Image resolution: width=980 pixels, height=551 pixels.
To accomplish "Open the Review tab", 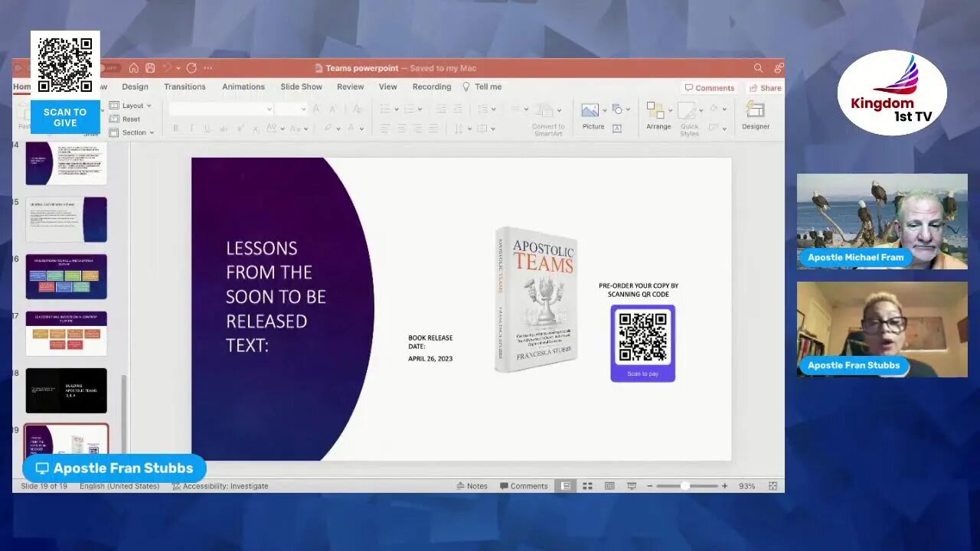I will coord(351,87).
